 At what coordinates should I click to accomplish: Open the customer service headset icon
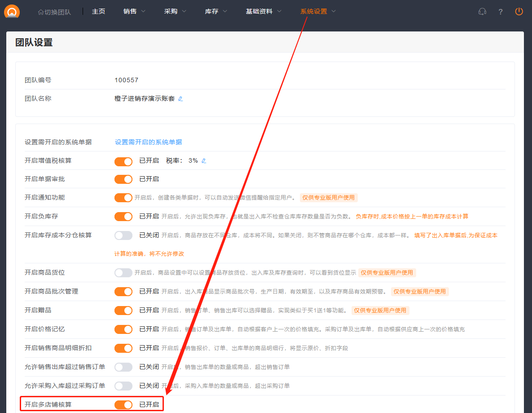(x=482, y=12)
